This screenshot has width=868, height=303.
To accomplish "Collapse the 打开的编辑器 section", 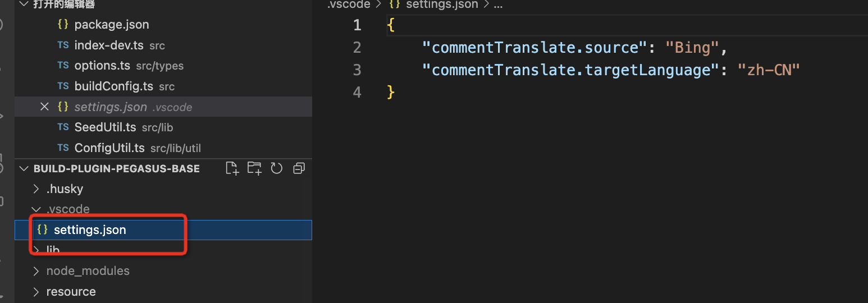I will (24, 4).
